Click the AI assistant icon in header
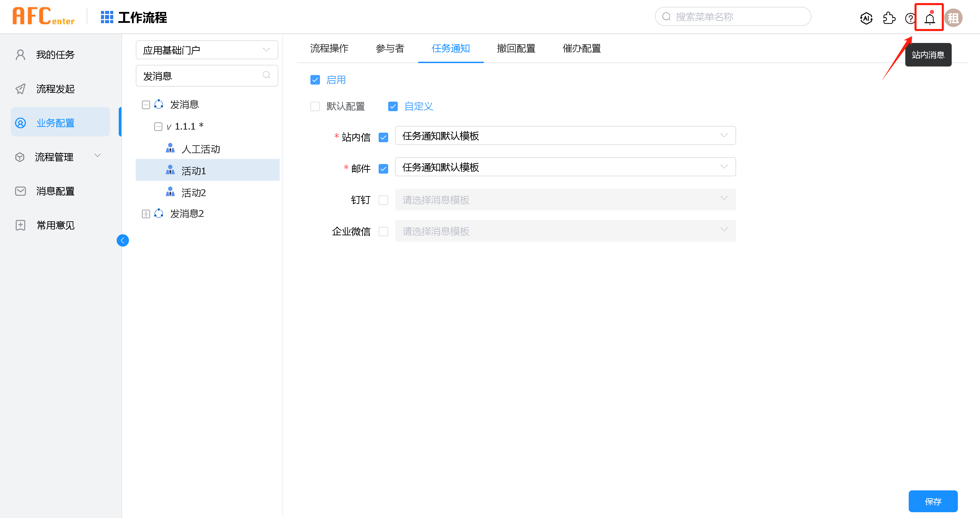Viewport: 980px width, 518px height. [866, 18]
